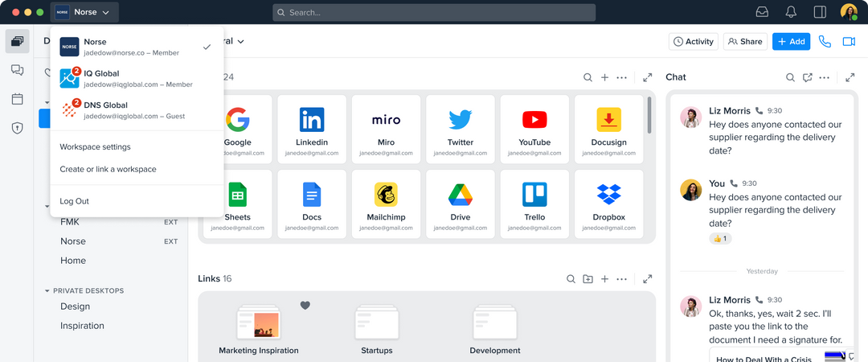Screen dimensions: 868x362
Task: Select the Norse workspace entry
Action: [x=137, y=47]
